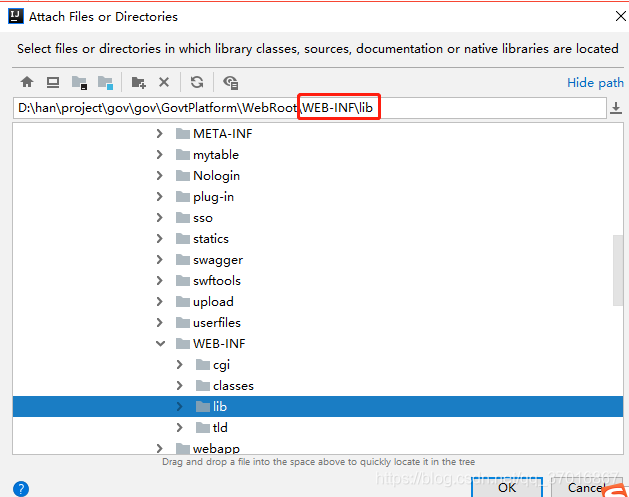Click the IntelliJ IDEA title bar logo
Screen dimensions: 629x497
[x=16, y=16]
